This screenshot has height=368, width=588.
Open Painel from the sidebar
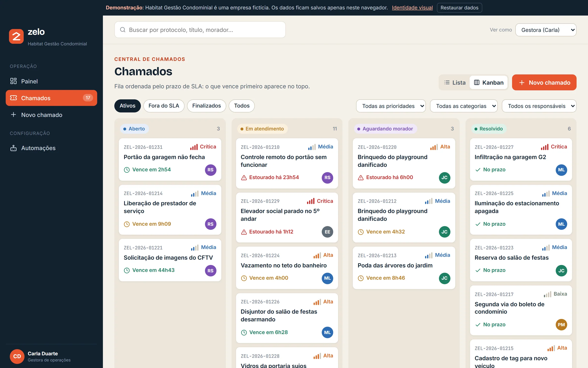pyautogui.click(x=51, y=81)
